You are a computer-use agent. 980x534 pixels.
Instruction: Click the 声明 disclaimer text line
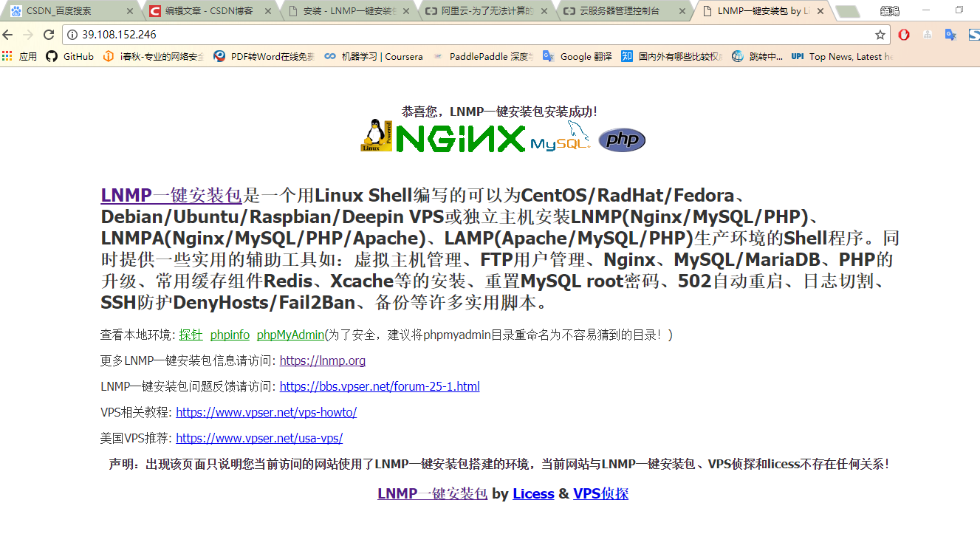499,465
